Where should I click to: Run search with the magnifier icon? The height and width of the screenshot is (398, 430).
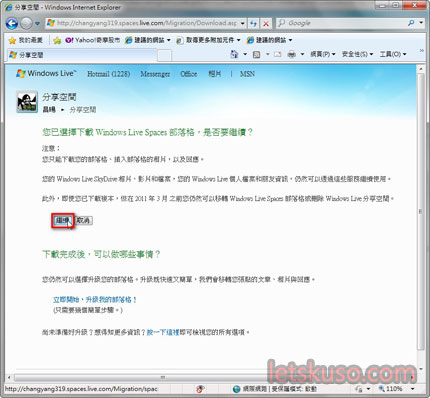tap(411, 23)
